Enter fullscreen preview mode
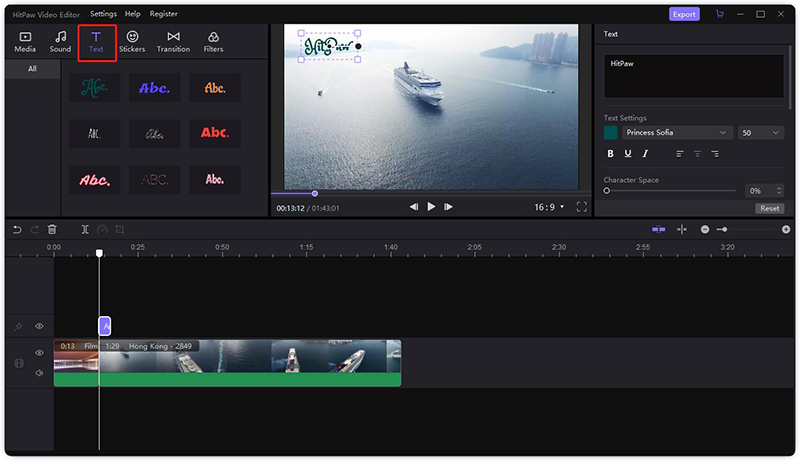800x461 pixels. 582,207
